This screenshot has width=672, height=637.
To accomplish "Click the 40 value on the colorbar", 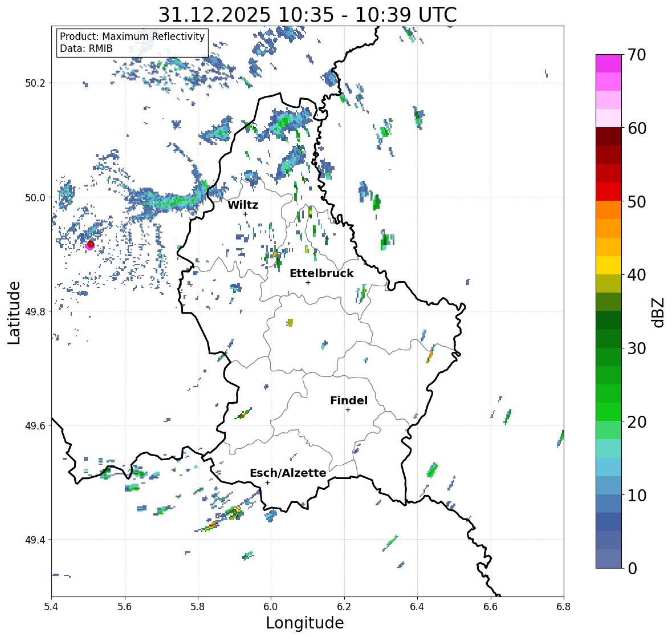I will coord(637,275).
